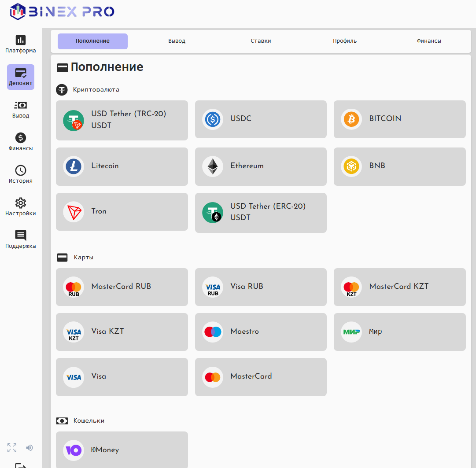Click the plain Visa logo icon
The height and width of the screenshot is (468, 476).
[74, 377]
